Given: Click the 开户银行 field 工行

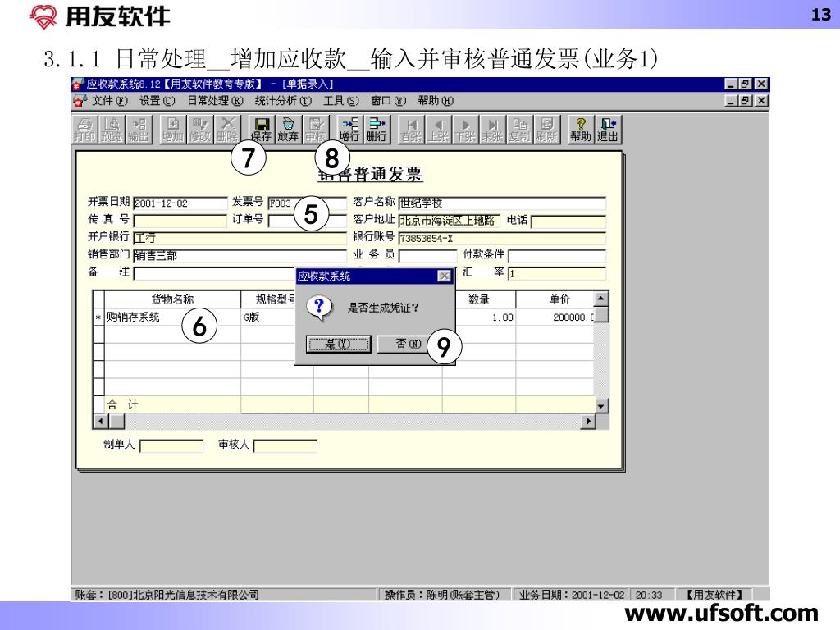Looking at the screenshot, I should [240, 239].
